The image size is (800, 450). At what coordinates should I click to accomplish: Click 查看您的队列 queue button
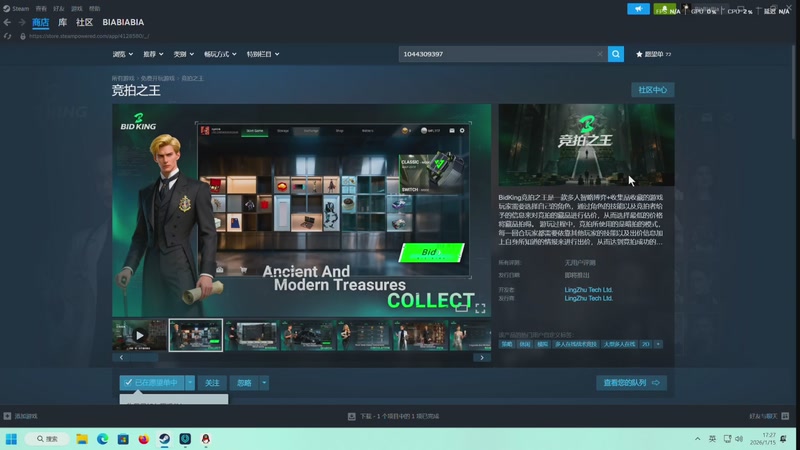(631, 383)
